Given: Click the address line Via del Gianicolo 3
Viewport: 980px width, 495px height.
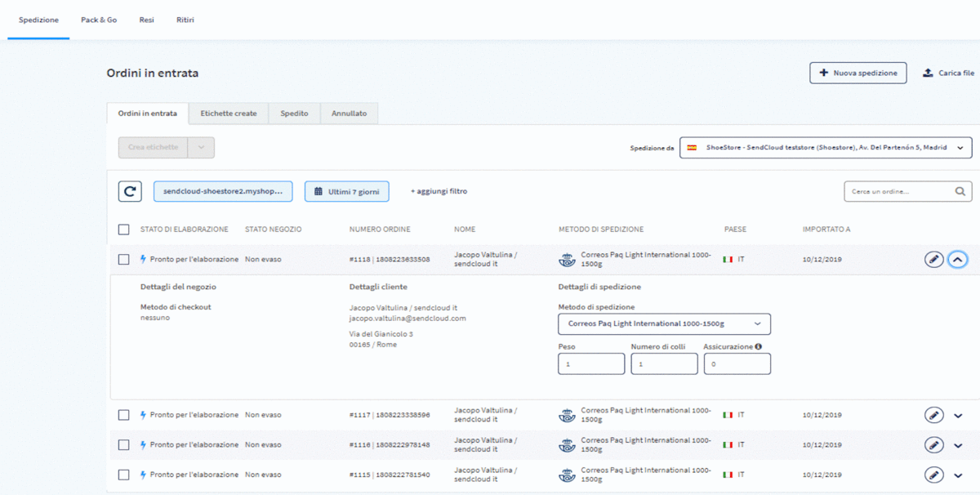Looking at the screenshot, I should pos(381,334).
